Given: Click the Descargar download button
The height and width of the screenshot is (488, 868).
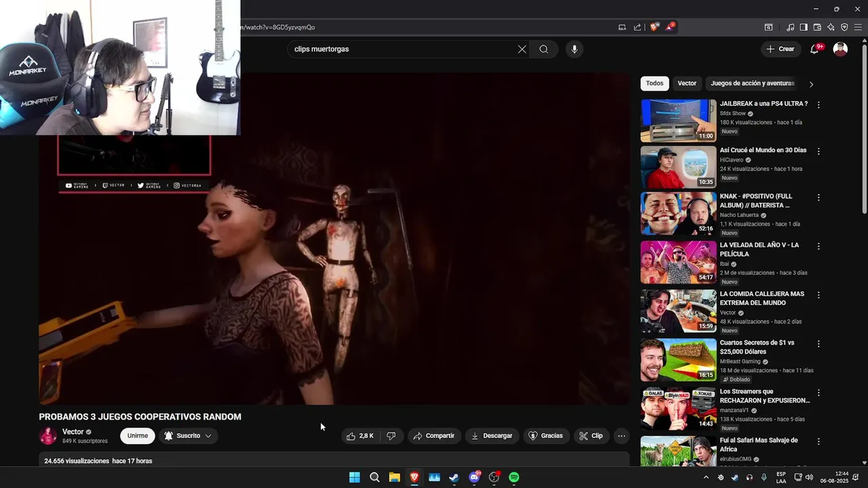Looking at the screenshot, I should click(492, 436).
